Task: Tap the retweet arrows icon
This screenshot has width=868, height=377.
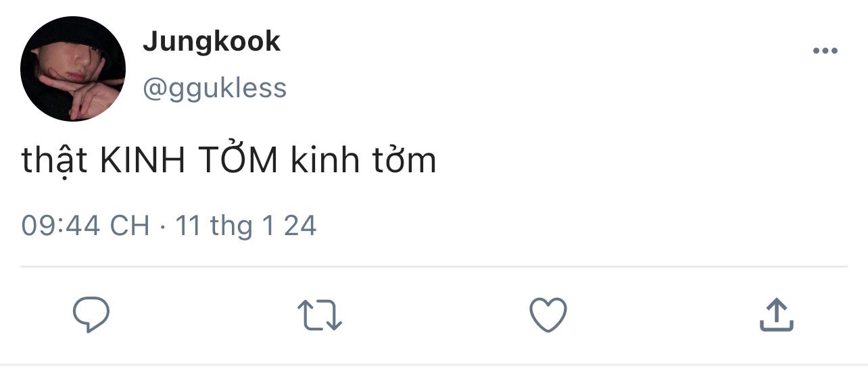Action: tap(320, 316)
